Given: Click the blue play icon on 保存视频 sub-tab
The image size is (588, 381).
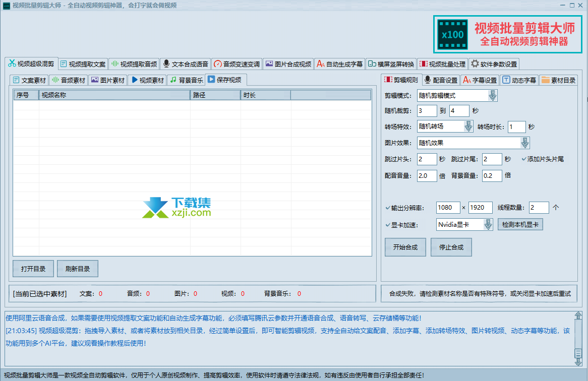Looking at the screenshot, I should coord(211,79).
